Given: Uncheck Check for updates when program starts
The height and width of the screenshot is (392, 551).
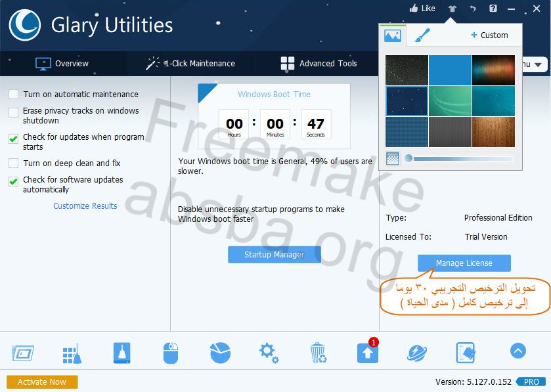Looking at the screenshot, I should [x=13, y=139].
